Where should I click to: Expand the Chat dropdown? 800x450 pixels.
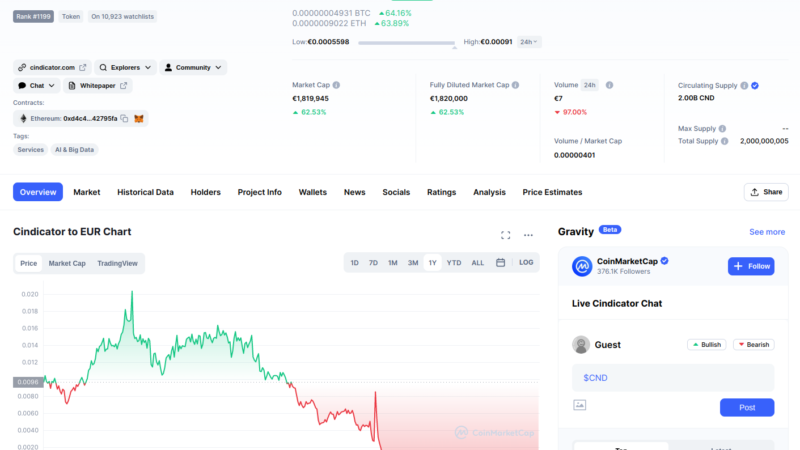(36, 86)
